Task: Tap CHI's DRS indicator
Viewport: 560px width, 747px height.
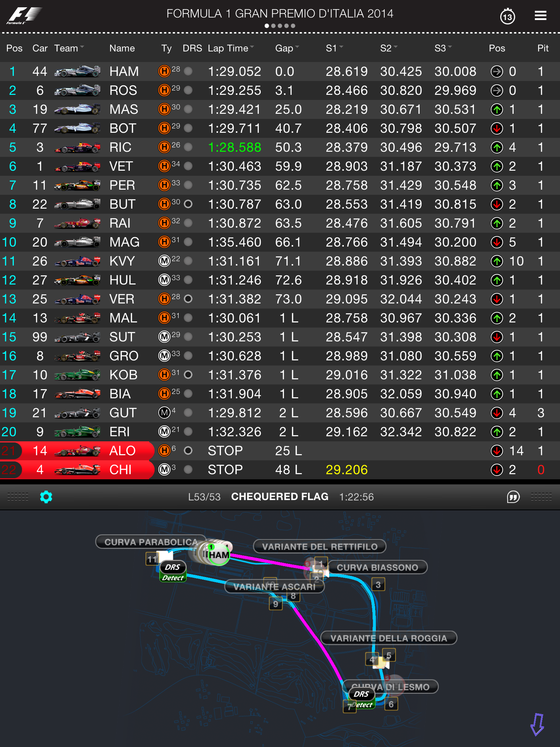Action: click(188, 469)
